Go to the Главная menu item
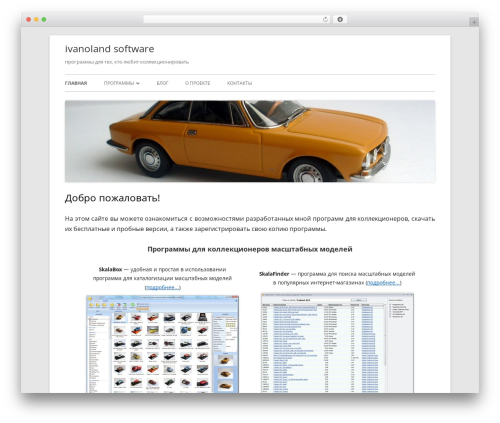The height and width of the screenshot is (423, 500). tap(76, 83)
